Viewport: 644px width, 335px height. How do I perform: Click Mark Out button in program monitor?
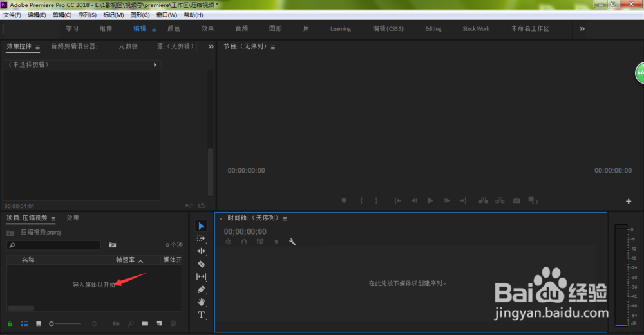pos(376,200)
